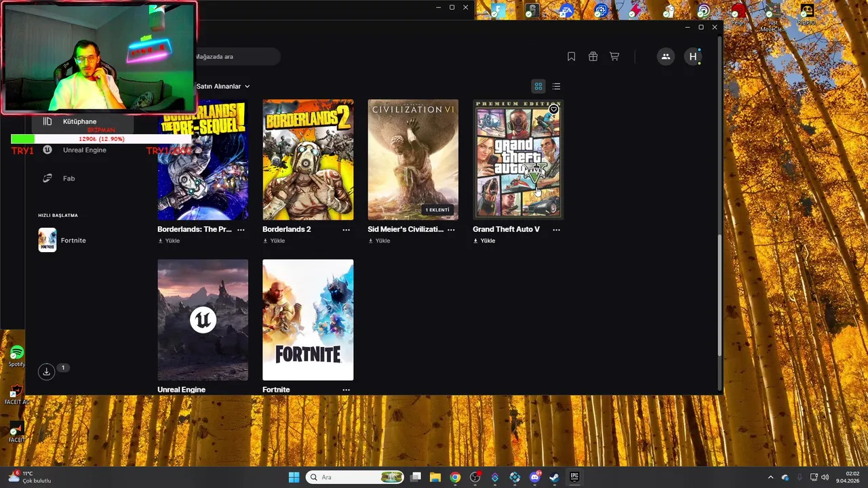Open the Fortnite library cover
Screen dimensions: 868x488
[308, 320]
